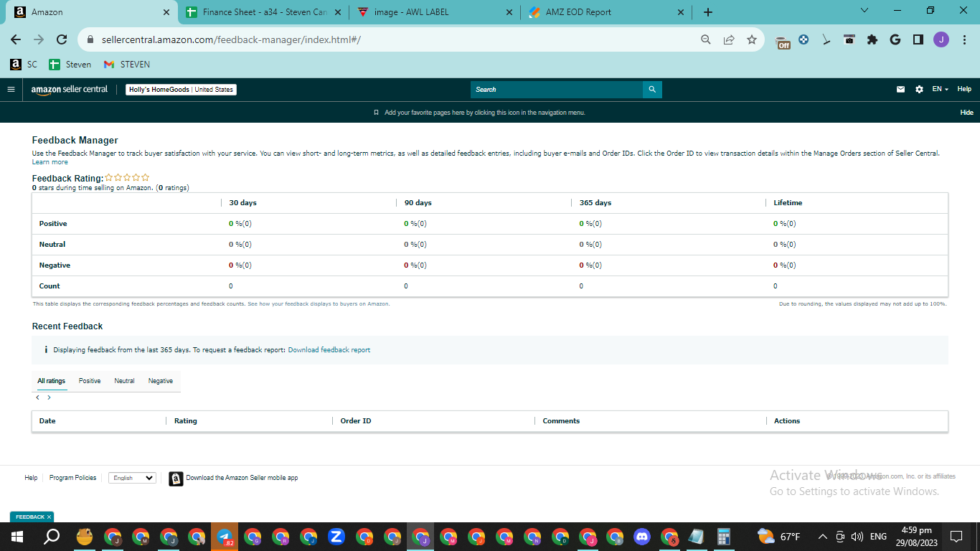Click the Help link in the footer

pos(31,478)
